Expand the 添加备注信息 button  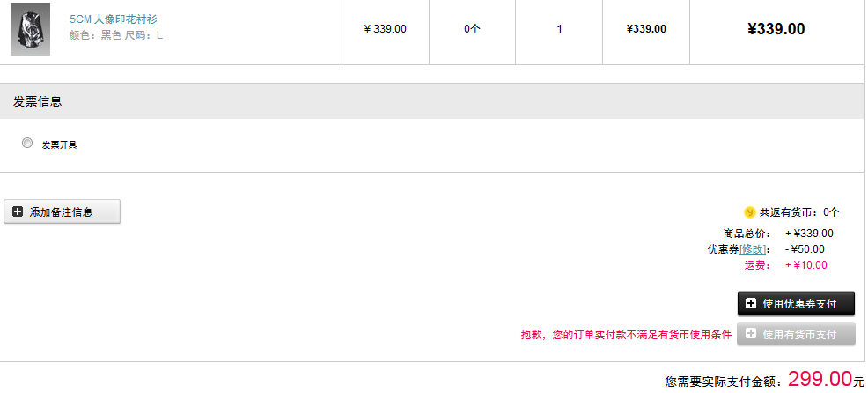point(62,211)
